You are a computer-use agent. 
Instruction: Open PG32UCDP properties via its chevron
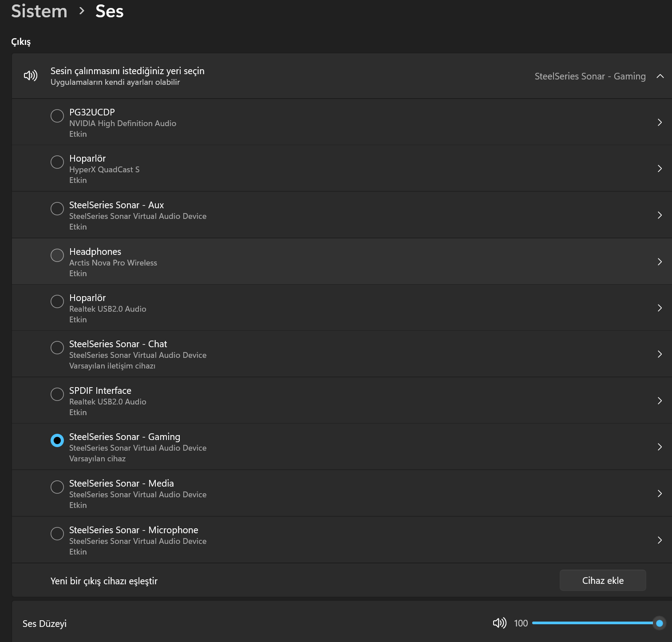click(660, 123)
